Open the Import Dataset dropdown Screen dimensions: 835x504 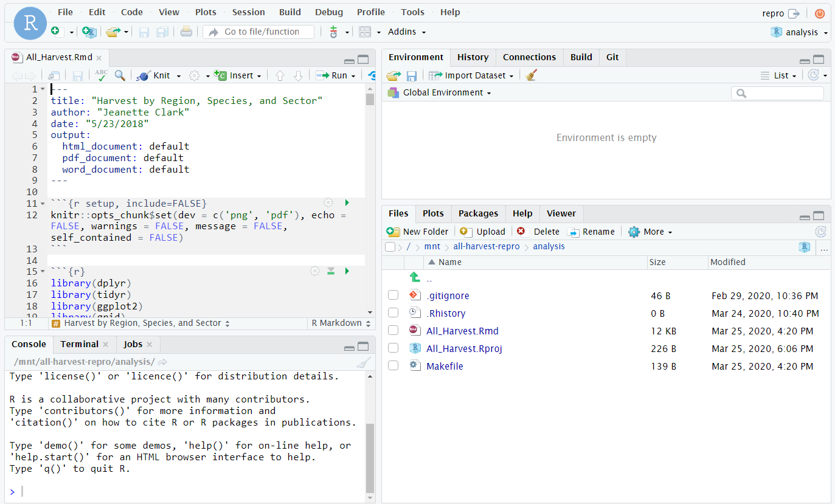471,75
